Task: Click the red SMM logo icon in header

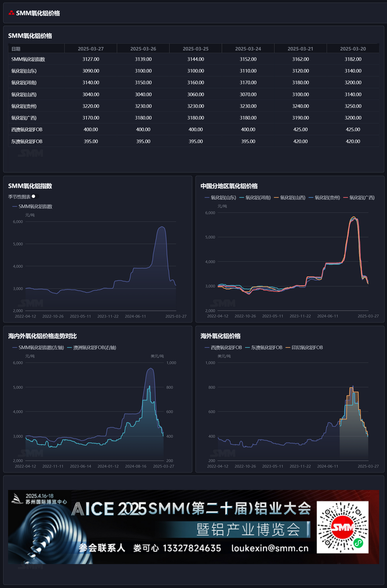Action: (x=11, y=13)
